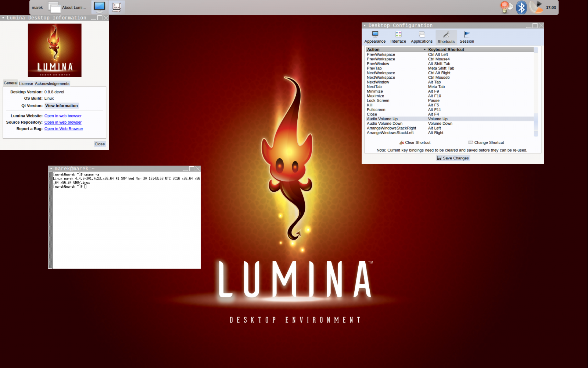Open the Appearance settings tab

(x=375, y=37)
